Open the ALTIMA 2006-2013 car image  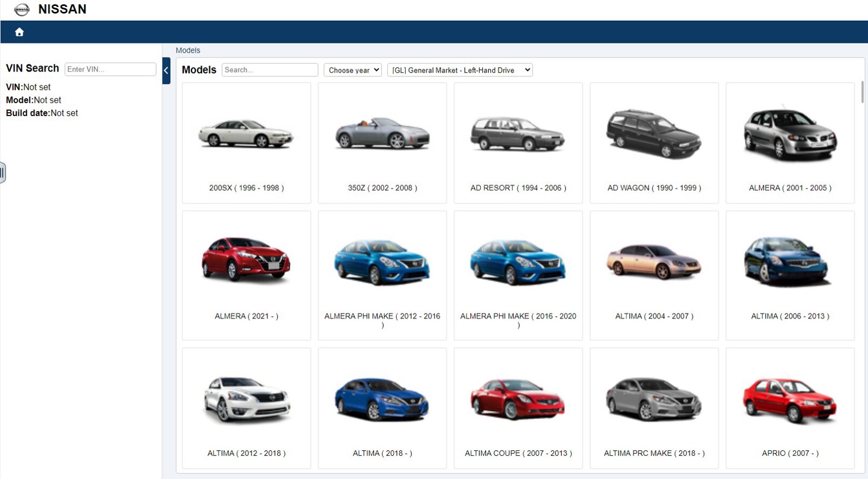pyautogui.click(x=787, y=261)
